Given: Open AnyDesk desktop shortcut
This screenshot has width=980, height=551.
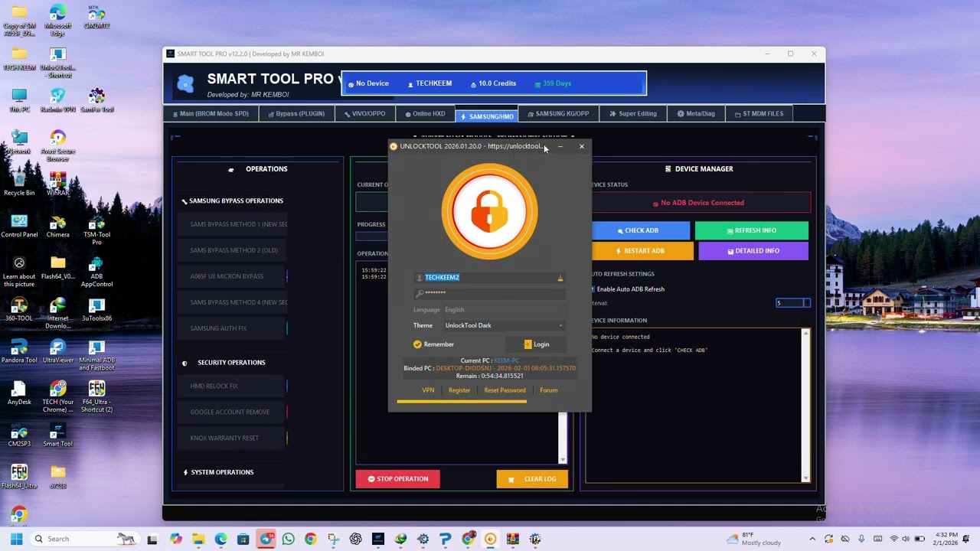Looking at the screenshot, I should tap(19, 393).
